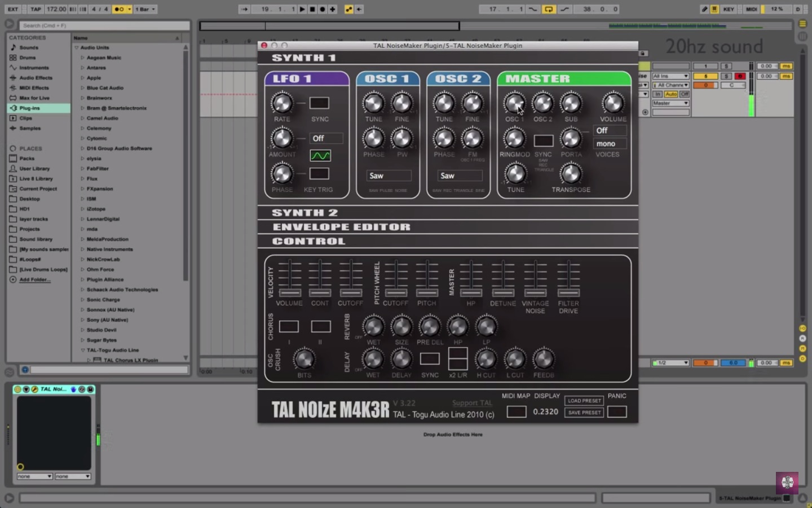This screenshot has height=508, width=812.
Task: Click the SAVE PRESET button
Action: coord(584,413)
